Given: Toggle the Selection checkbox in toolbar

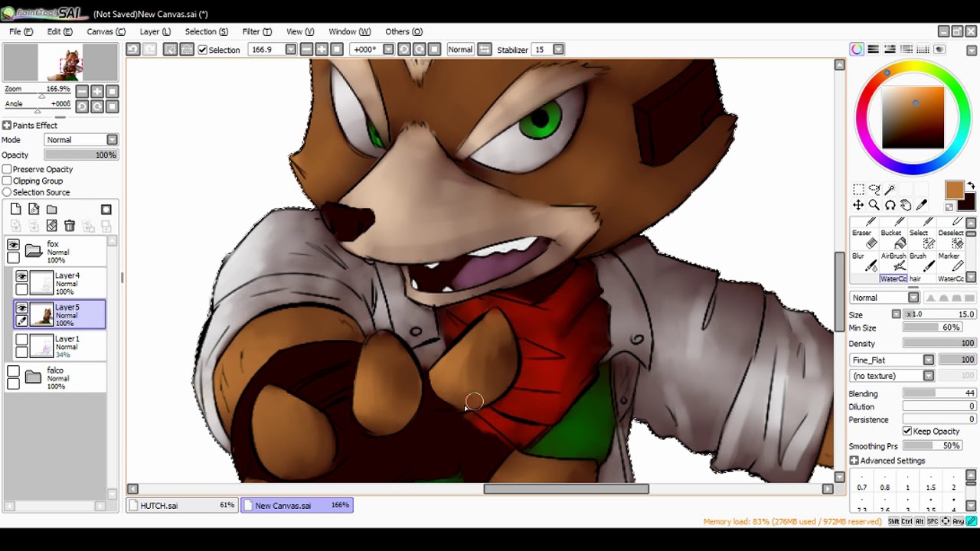Looking at the screenshot, I should coord(203,50).
